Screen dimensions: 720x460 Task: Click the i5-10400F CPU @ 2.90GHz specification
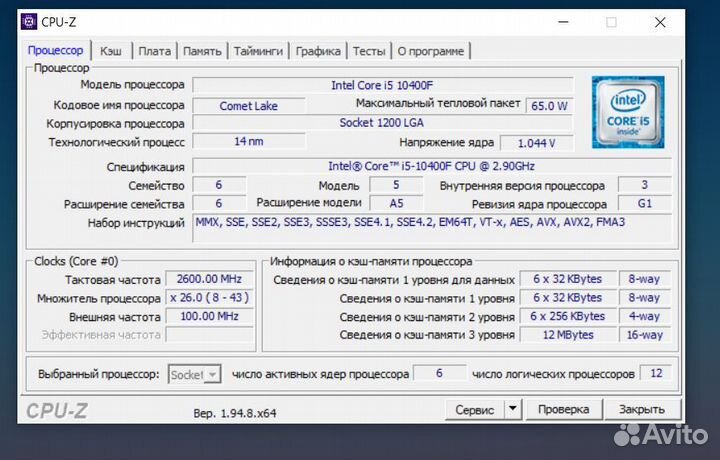pos(432,166)
